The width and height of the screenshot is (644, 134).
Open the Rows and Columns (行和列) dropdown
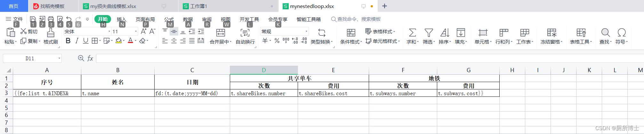[504, 36]
